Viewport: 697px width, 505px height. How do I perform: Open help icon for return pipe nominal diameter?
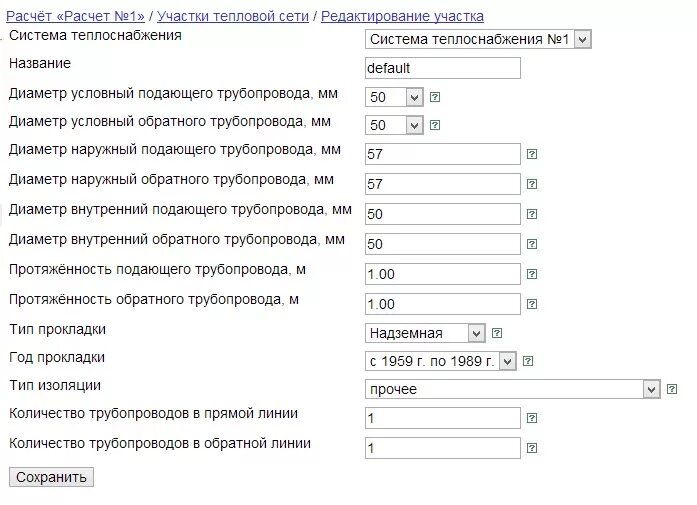click(435, 125)
